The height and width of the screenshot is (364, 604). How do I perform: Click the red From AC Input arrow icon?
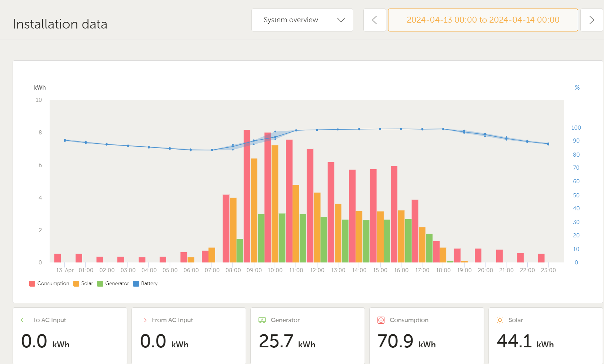click(x=143, y=320)
